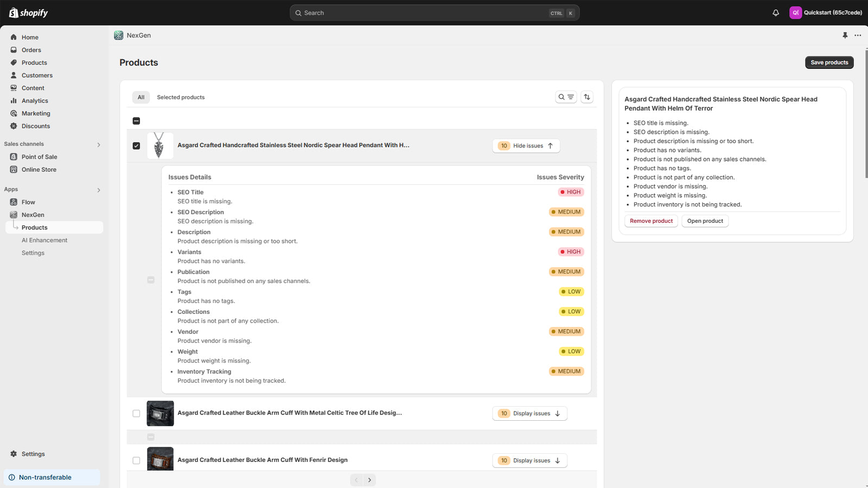Check the Celtic Tree Of Life arm cuff

point(136,413)
